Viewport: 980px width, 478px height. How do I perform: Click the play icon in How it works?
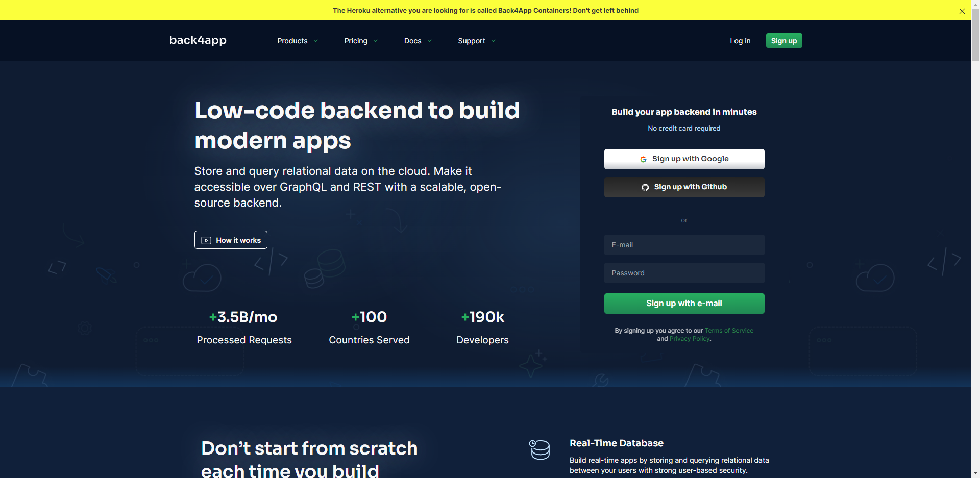(206, 240)
